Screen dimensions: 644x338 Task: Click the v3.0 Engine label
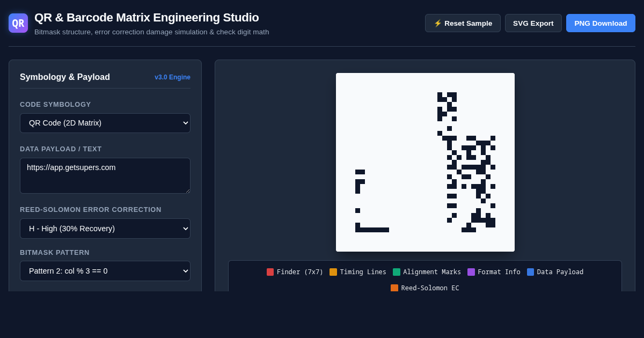pyautogui.click(x=172, y=77)
